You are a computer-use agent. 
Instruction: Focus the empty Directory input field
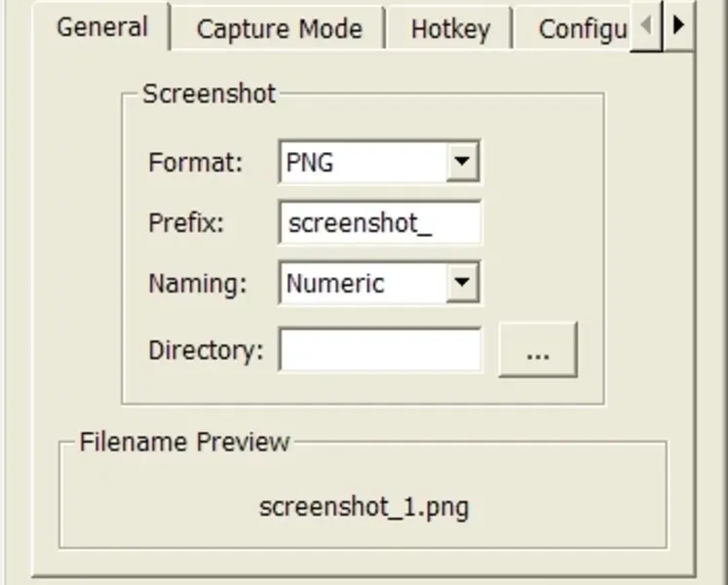(380, 350)
